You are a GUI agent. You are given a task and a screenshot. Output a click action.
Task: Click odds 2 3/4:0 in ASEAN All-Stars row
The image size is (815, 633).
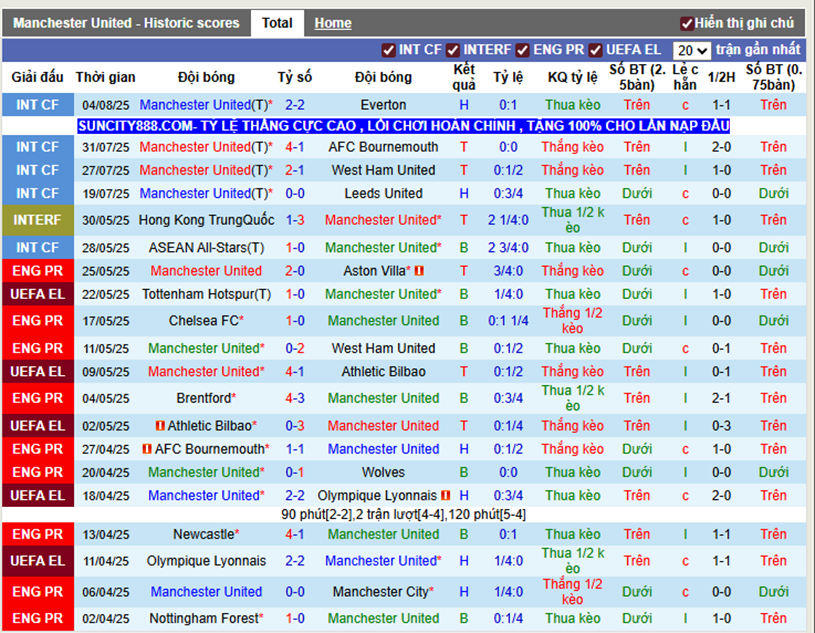[508, 247]
